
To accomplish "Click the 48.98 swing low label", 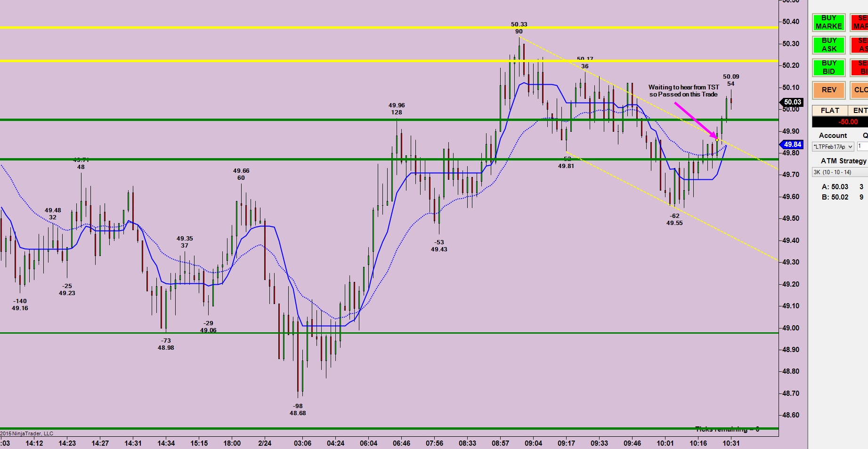I will (x=166, y=348).
